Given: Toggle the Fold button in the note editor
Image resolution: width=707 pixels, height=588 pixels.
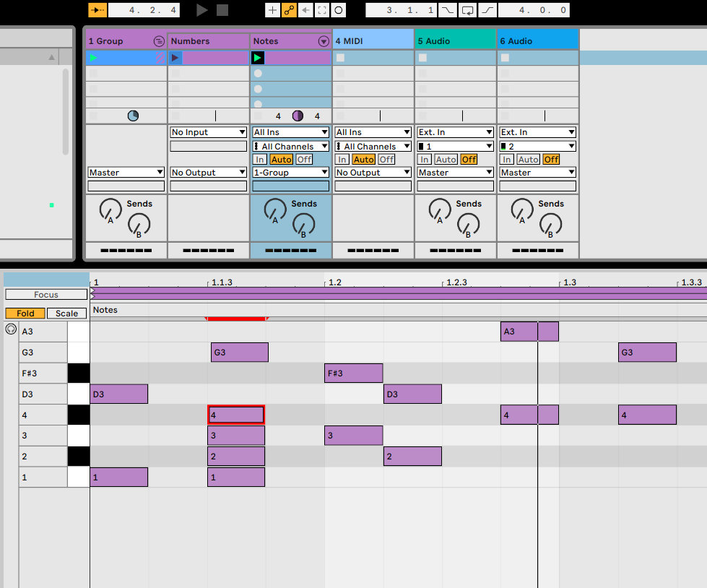Looking at the screenshot, I should pos(25,314).
